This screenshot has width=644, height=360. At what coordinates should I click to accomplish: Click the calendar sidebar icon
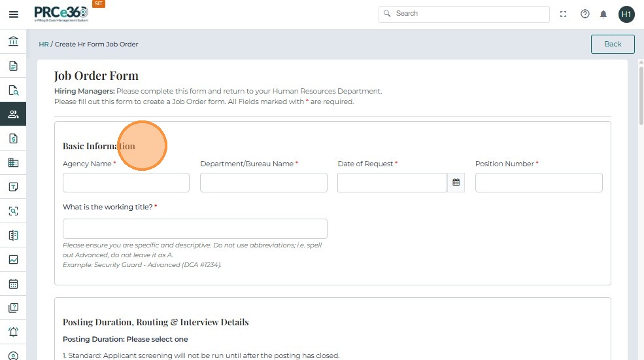pyautogui.click(x=13, y=284)
